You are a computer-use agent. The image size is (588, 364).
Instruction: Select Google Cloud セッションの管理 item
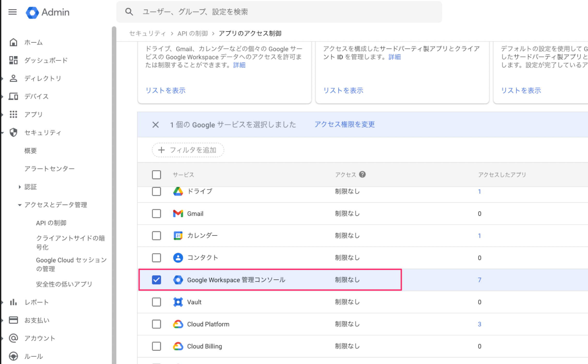click(71, 264)
